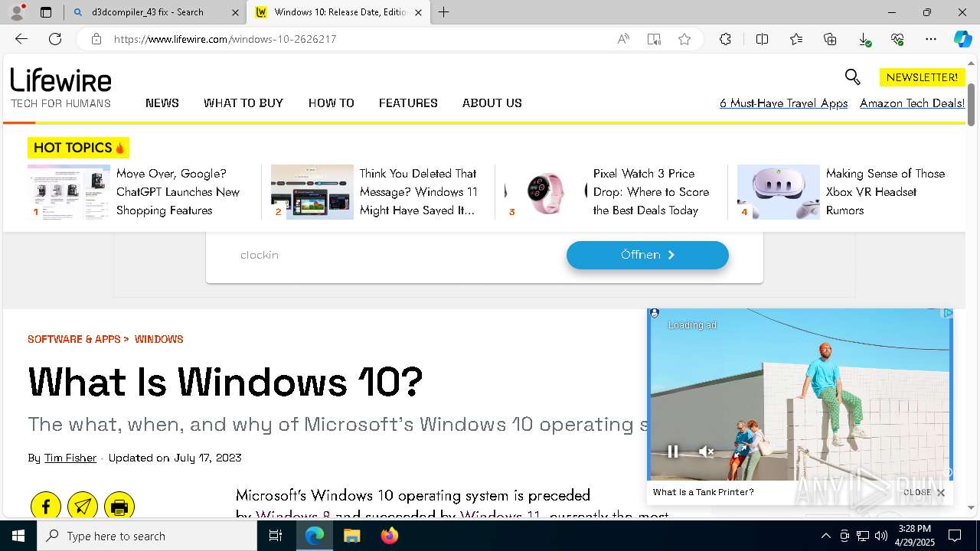Launch Copilot from the Edge toolbar
The height and width of the screenshot is (551, 980).
click(962, 39)
